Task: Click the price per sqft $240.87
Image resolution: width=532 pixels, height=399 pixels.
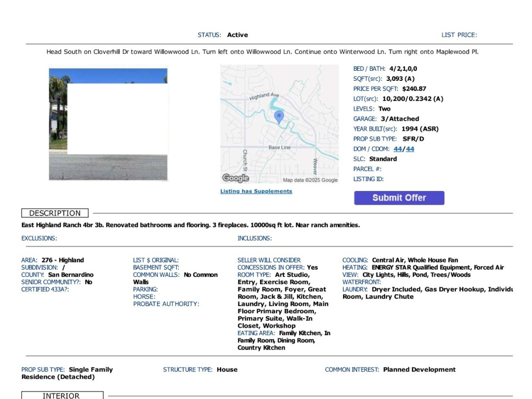Action: tap(414, 89)
